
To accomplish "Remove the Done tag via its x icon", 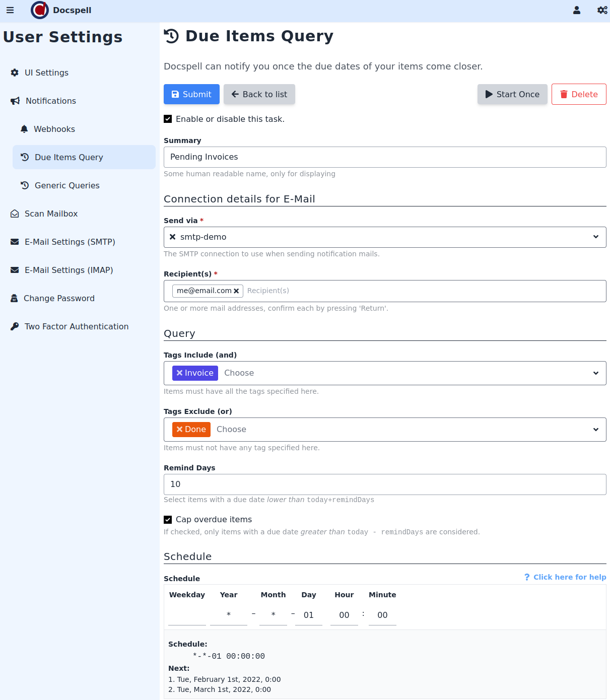I will (179, 430).
